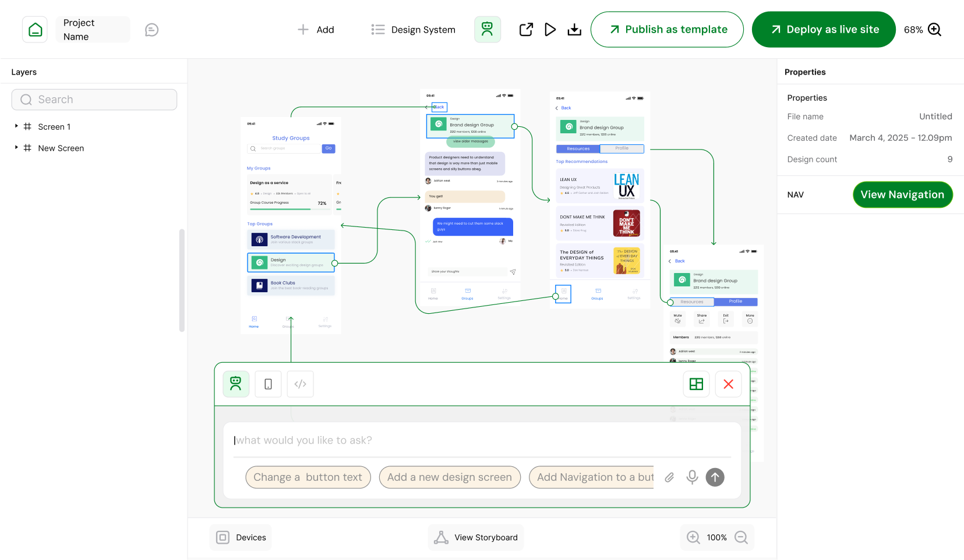The image size is (964, 560).
Task: Close the AI chat panel
Action: [728, 384]
